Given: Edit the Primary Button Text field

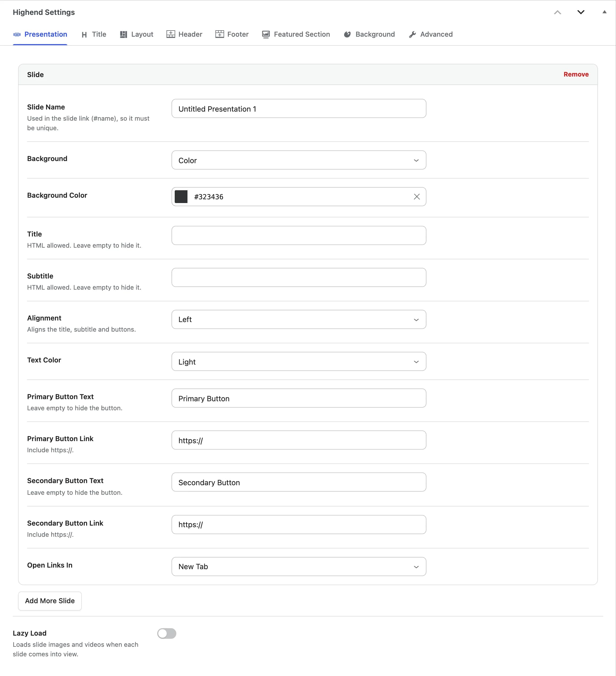Looking at the screenshot, I should click(x=299, y=398).
